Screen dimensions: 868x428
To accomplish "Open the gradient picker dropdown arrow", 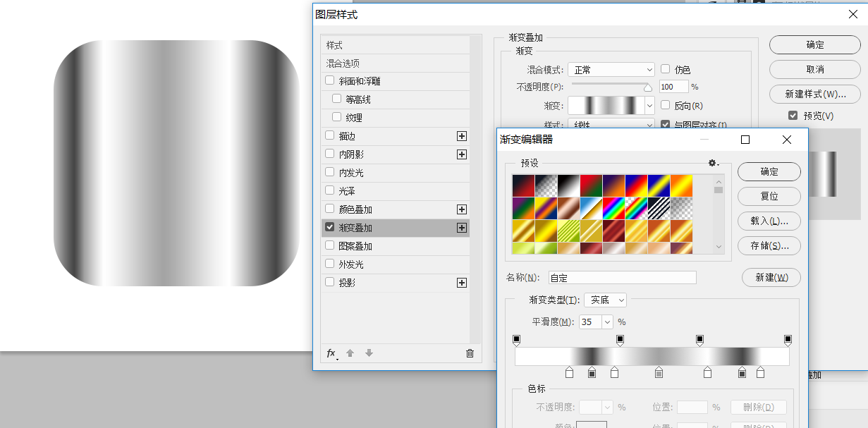I will coord(650,106).
